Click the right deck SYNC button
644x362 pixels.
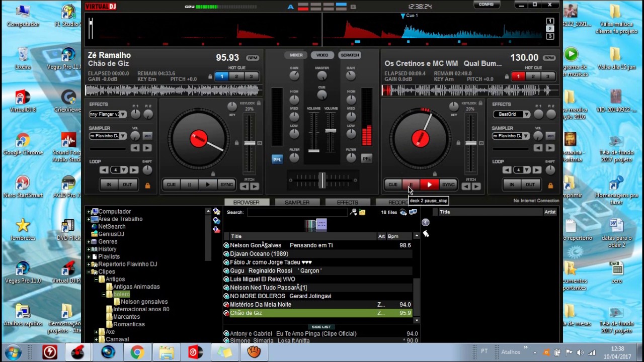[448, 185]
